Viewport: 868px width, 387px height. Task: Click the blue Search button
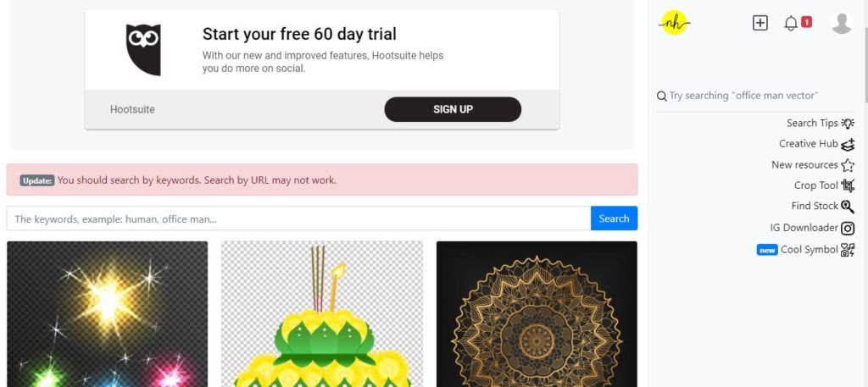point(614,218)
